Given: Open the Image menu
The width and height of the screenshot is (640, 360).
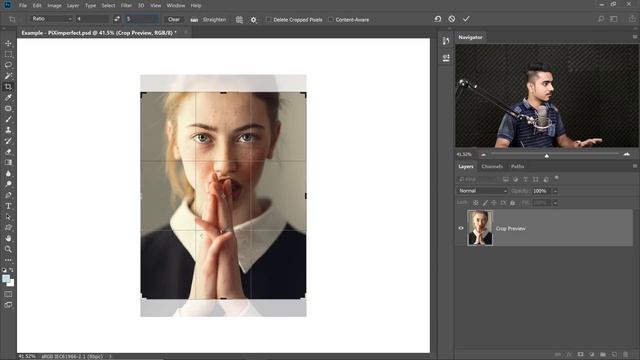Looking at the screenshot, I should tap(54, 6).
